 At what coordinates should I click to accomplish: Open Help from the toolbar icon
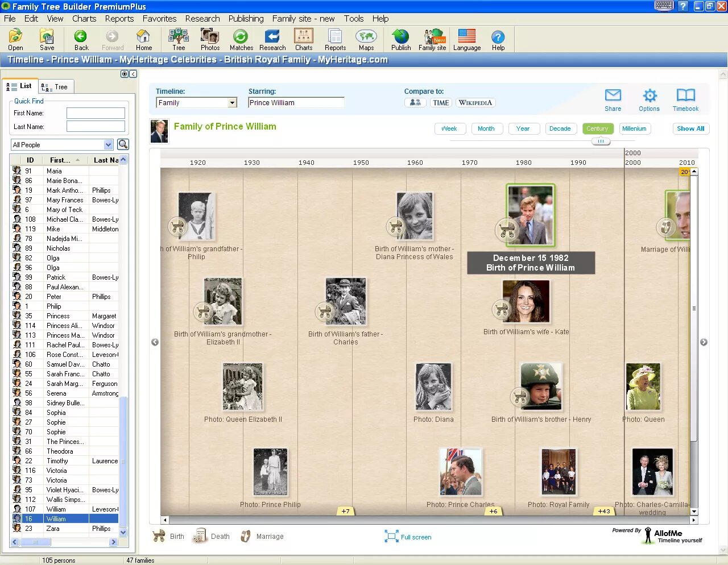pyautogui.click(x=498, y=39)
